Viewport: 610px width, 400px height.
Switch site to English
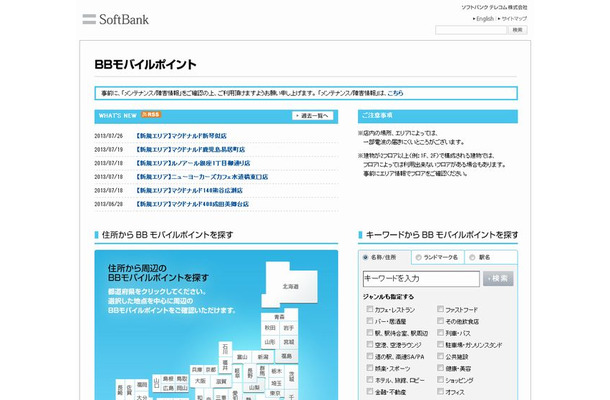tap(485, 19)
